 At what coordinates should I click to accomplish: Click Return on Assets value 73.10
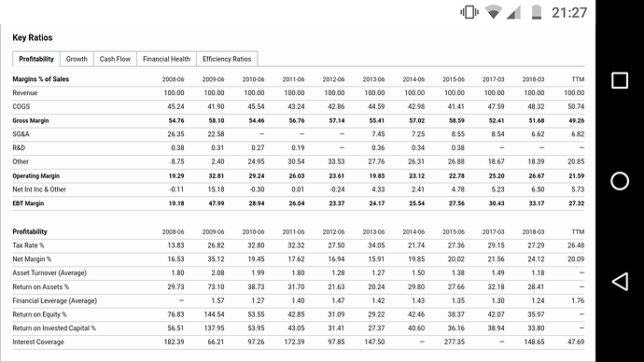tap(216, 286)
